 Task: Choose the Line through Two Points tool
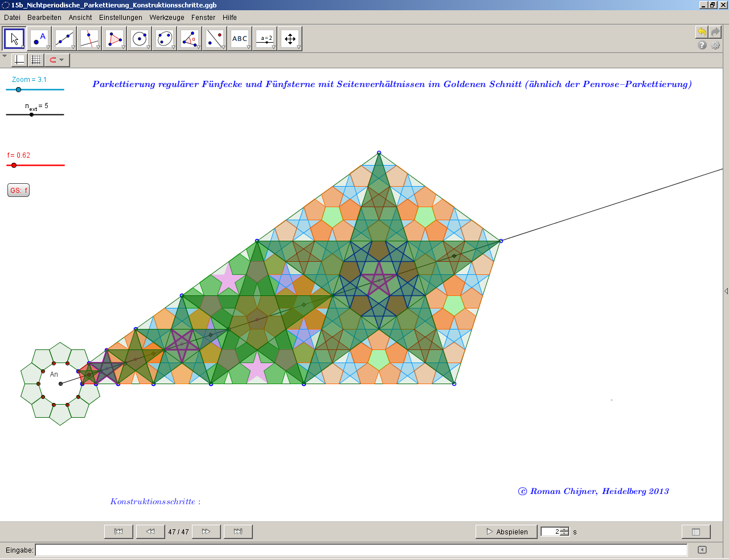tap(64, 39)
